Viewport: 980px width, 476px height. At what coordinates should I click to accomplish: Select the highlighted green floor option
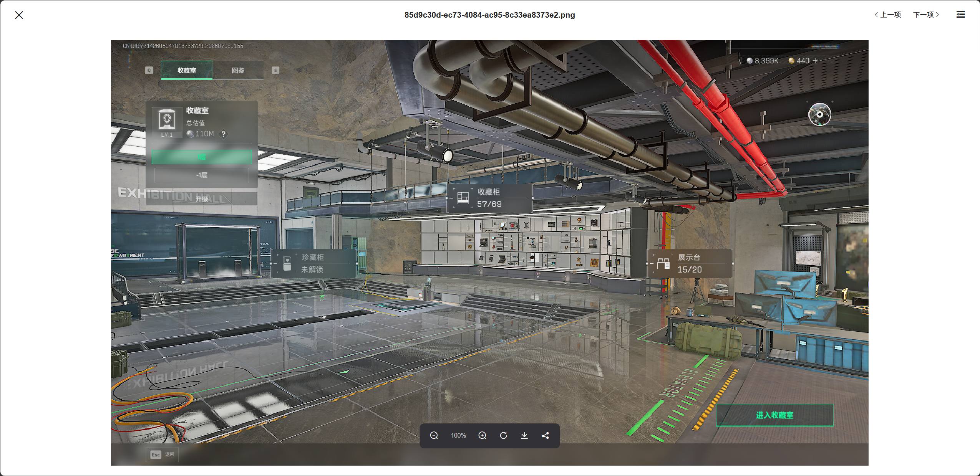click(202, 157)
